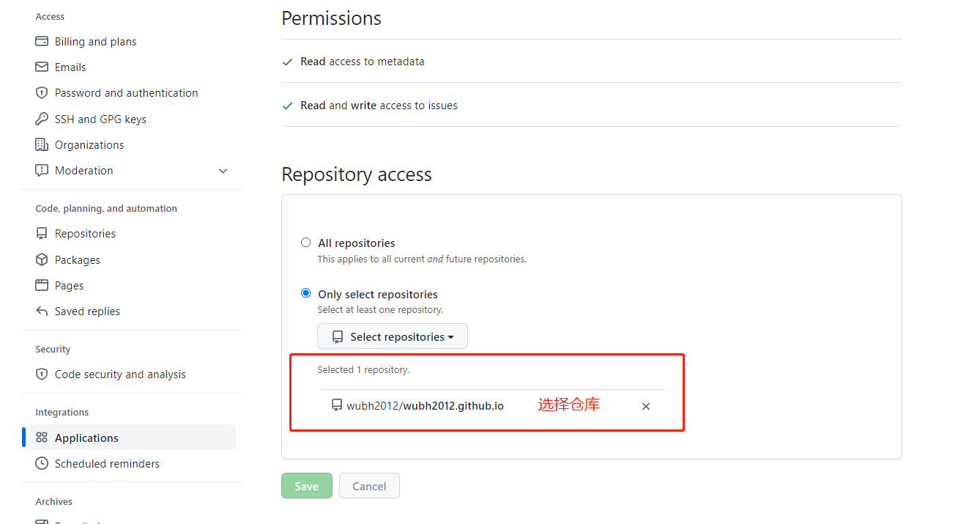Click the Emails envelope icon

tap(42, 67)
